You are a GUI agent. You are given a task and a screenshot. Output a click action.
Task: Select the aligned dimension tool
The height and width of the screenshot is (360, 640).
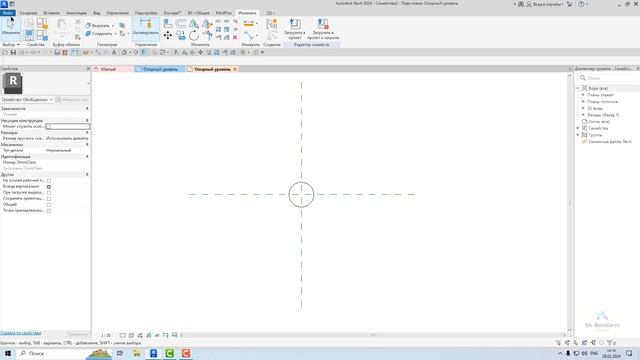click(x=249, y=36)
